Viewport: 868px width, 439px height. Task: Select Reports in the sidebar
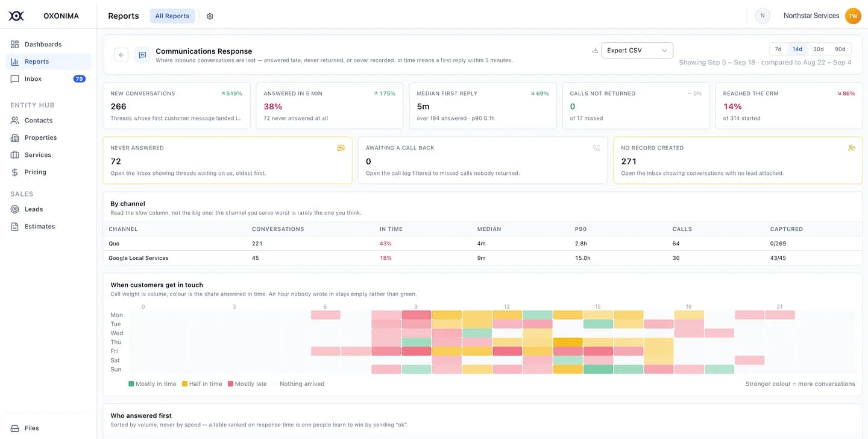point(48,62)
